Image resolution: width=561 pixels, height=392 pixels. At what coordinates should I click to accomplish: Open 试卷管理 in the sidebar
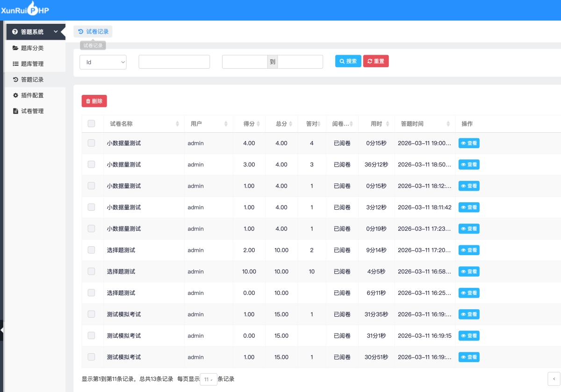(32, 111)
